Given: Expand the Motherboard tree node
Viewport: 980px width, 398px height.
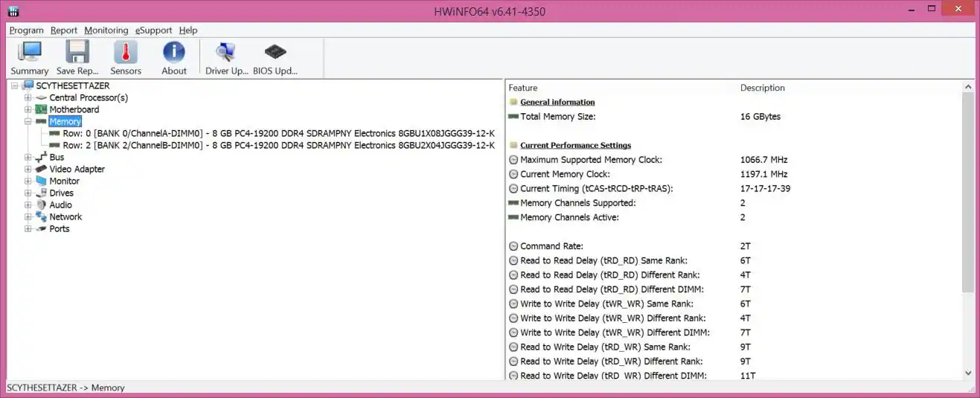Looking at the screenshot, I should [x=28, y=109].
